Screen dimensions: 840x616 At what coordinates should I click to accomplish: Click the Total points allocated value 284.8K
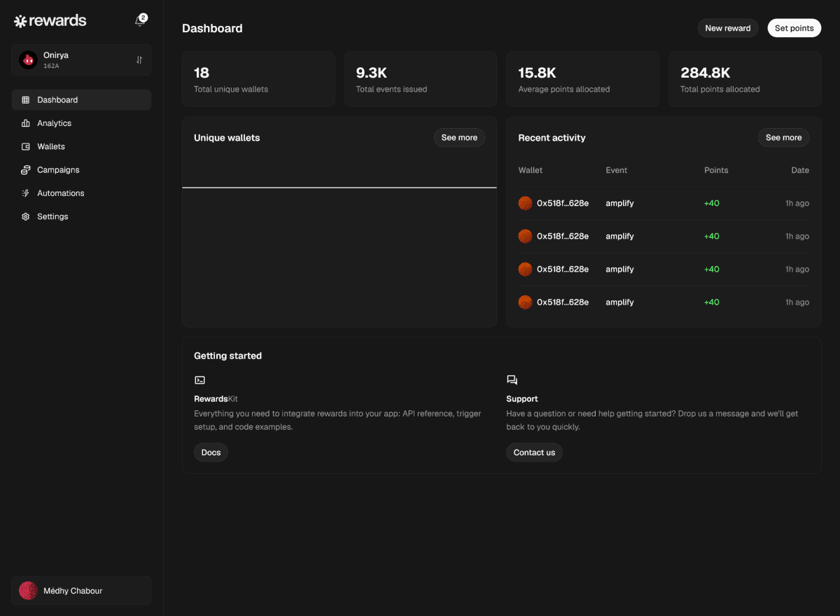pos(706,73)
